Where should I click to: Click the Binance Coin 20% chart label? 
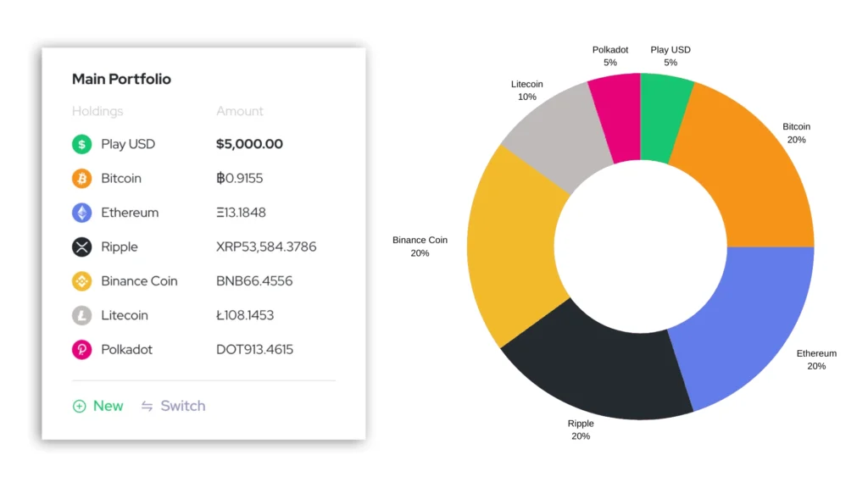[x=420, y=247]
